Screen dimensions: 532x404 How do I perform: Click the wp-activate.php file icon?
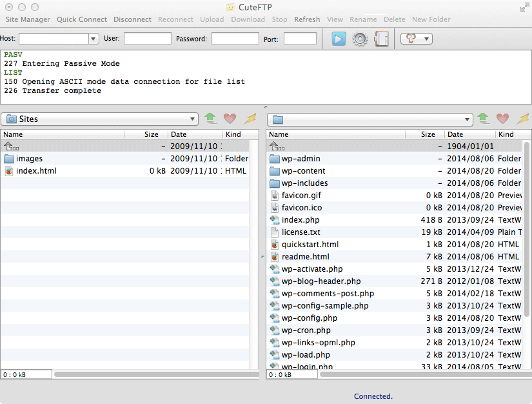(275, 269)
